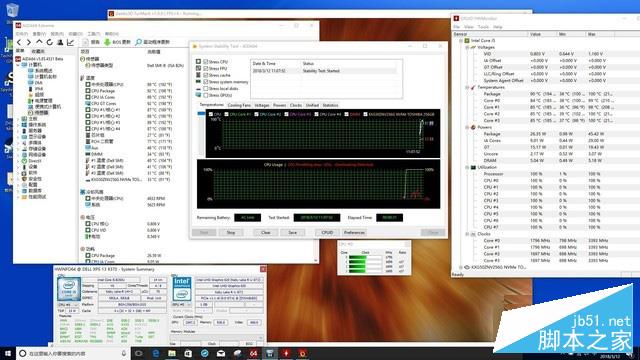Click the sensor (传感器) heading icon in AIDA64 list
The height and width of the screenshot is (360, 640).
pyautogui.click(x=82, y=59)
